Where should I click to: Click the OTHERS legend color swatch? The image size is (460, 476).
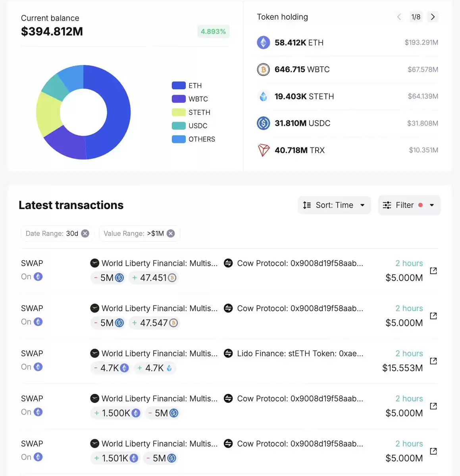pyautogui.click(x=179, y=139)
